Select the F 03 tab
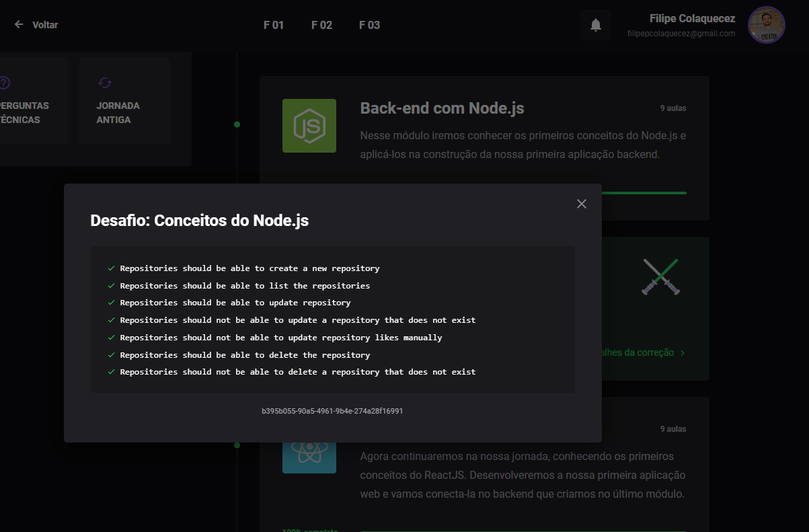This screenshot has height=532, width=809. pos(369,25)
